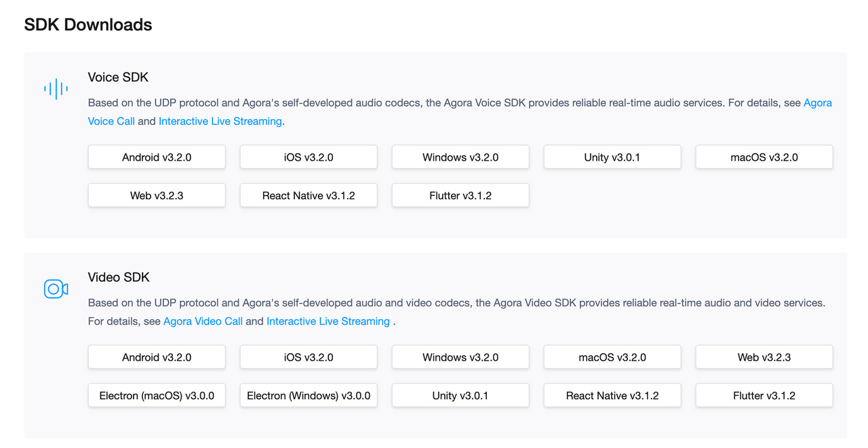Download Video SDK macOS v3.2.0
The width and height of the screenshot is (868, 448).
tap(612, 357)
